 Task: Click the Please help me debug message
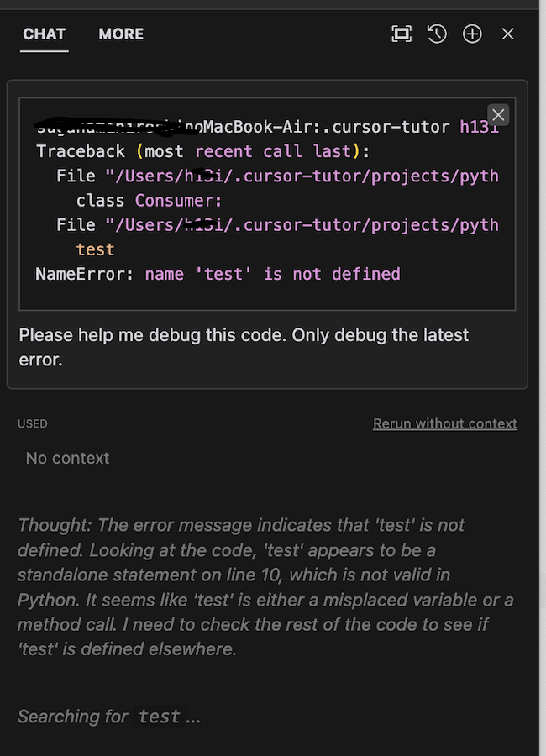pos(244,347)
